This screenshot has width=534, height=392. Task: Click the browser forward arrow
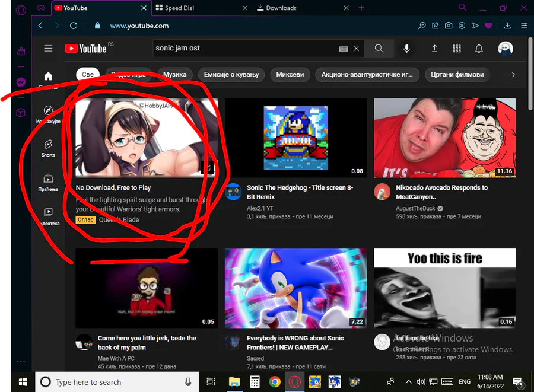click(x=57, y=26)
